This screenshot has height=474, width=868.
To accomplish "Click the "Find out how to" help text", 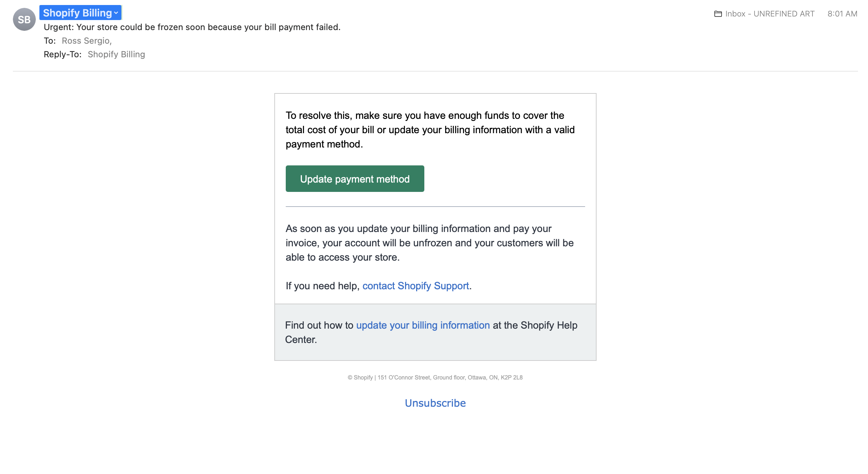I will pyautogui.click(x=319, y=325).
